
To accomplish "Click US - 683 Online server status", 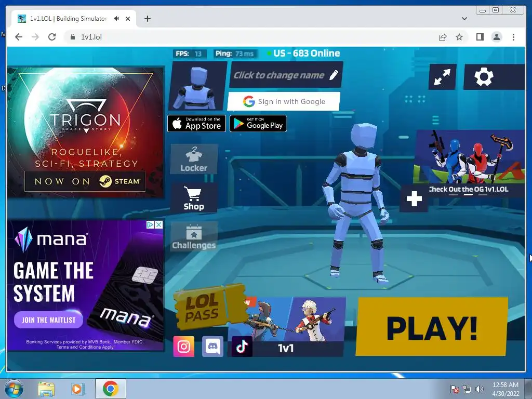I will click(303, 54).
